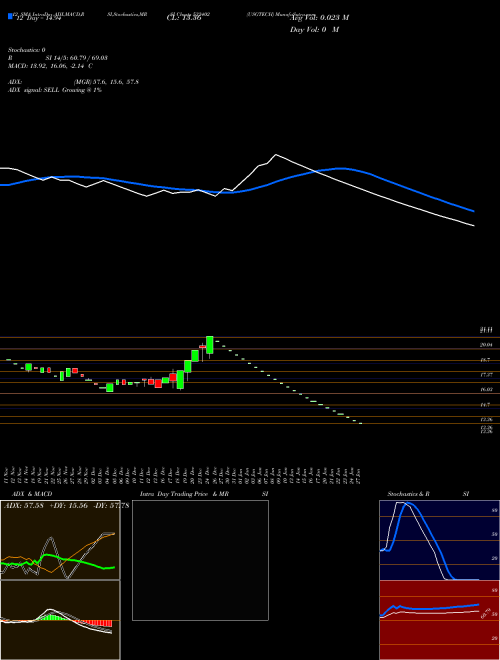Click the '(MGR) 57.6, 15.6, 57.8' ADX values

(106, 82)
